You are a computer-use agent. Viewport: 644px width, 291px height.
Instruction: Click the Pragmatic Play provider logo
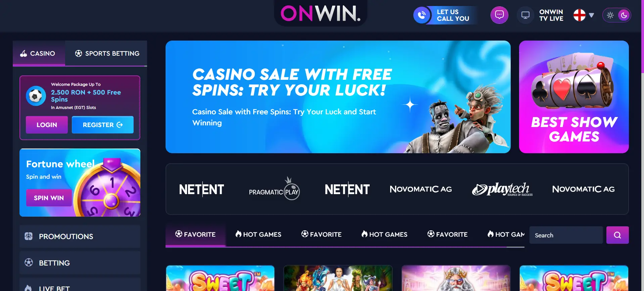(274, 189)
